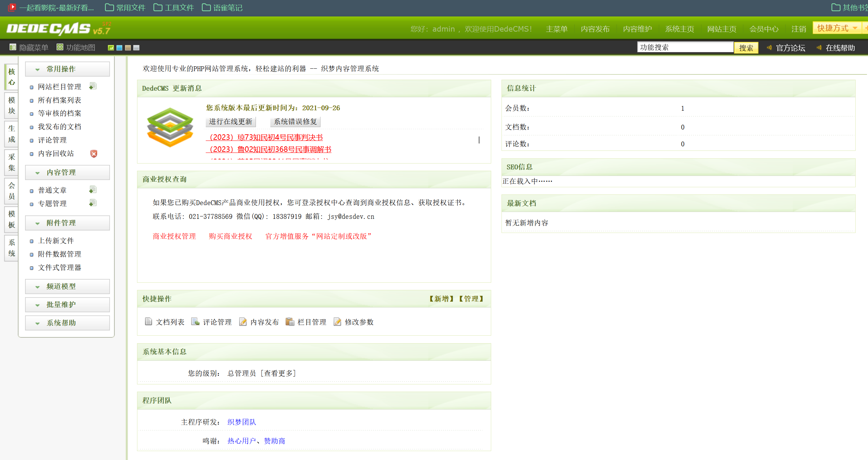868x460 pixels.
Task: Open the 快捷方式 dropdown
Action: (837, 28)
